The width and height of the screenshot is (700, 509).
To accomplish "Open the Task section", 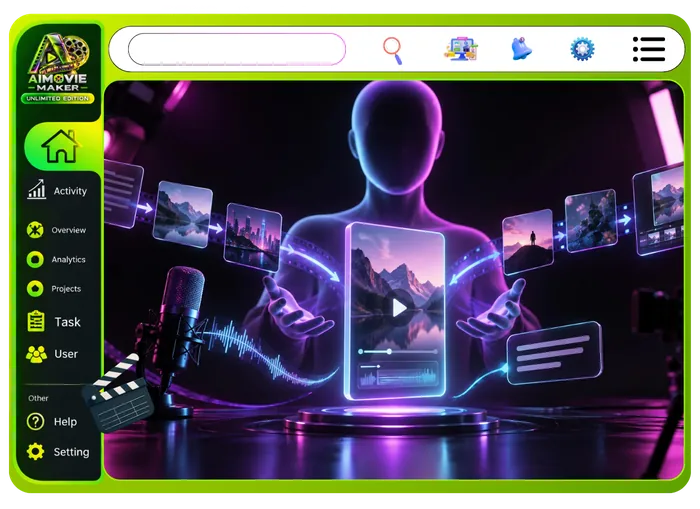I will tap(67, 322).
